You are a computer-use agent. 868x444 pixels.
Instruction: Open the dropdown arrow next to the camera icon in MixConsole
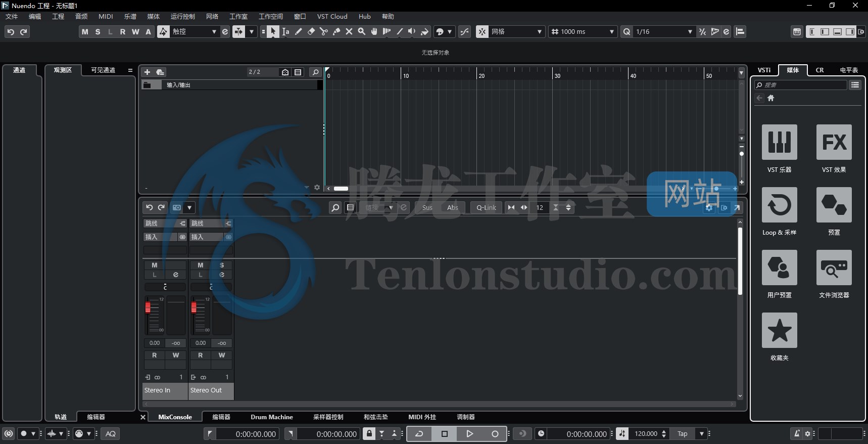click(x=189, y=207)
